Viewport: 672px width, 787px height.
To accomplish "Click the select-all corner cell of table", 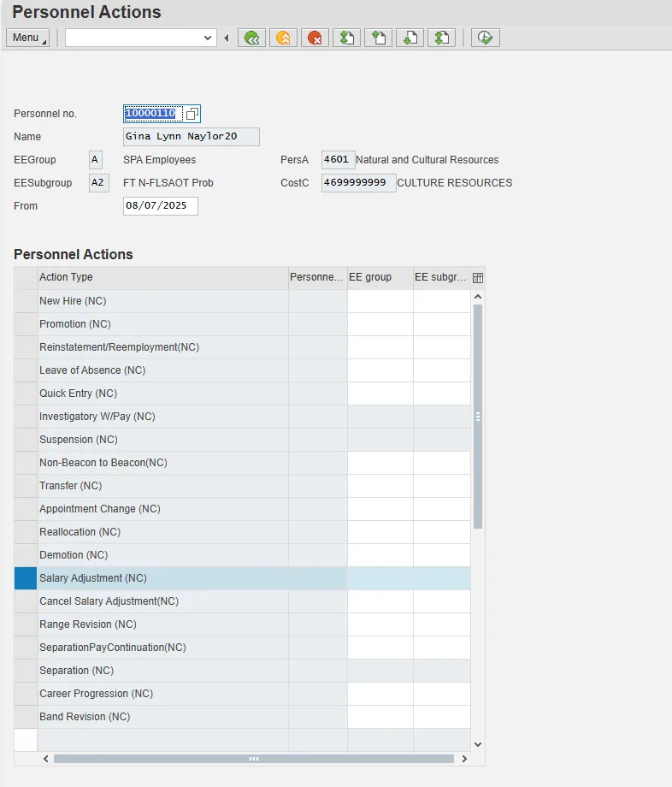I will 26,277.
